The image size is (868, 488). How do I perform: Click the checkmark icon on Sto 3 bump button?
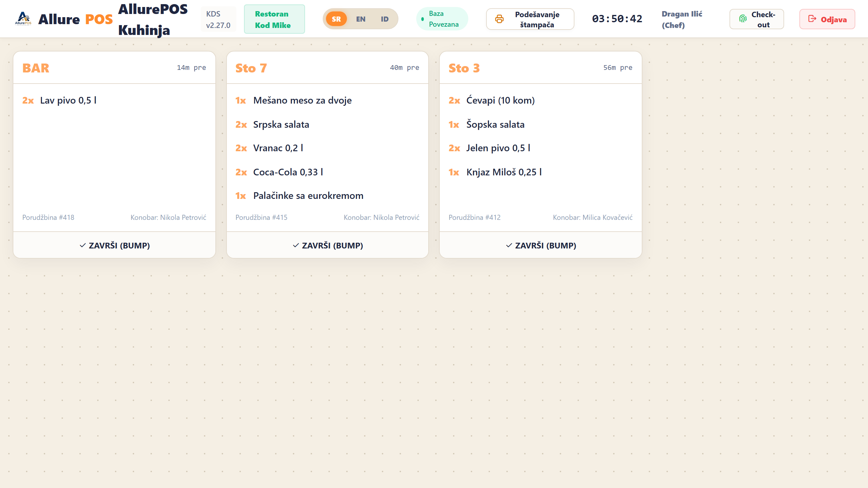pos(509,245)
